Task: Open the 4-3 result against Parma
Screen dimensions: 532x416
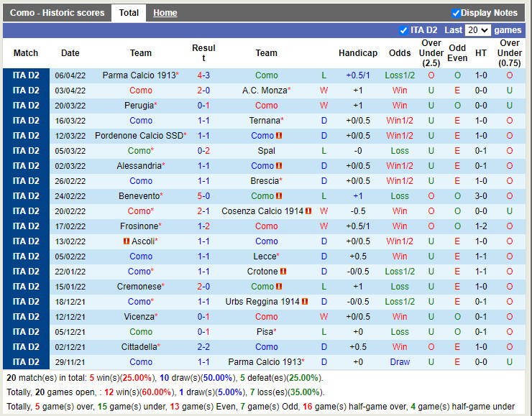Action: pyautogui.click(x=203, y=75)
